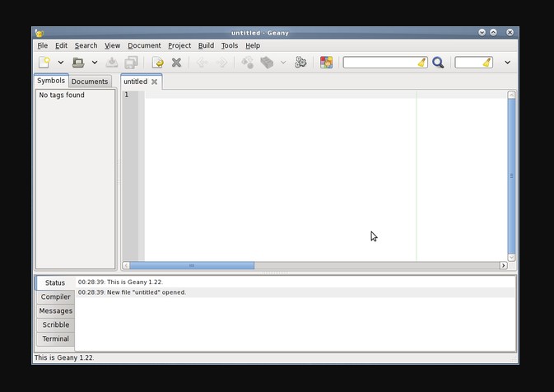Viewport: 554px width, 392px height.
Task: Click the 'No tags found' entry in the sidebar
Action: coord(62,95)
